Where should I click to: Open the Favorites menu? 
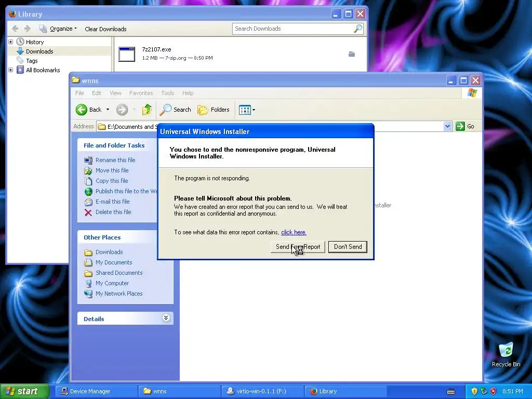141,93
